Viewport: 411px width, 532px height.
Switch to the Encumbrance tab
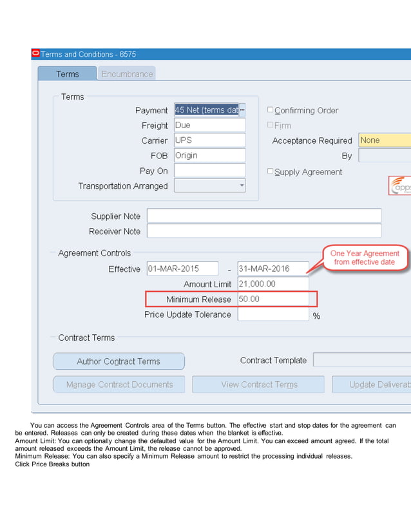click(x=127, y=73)
